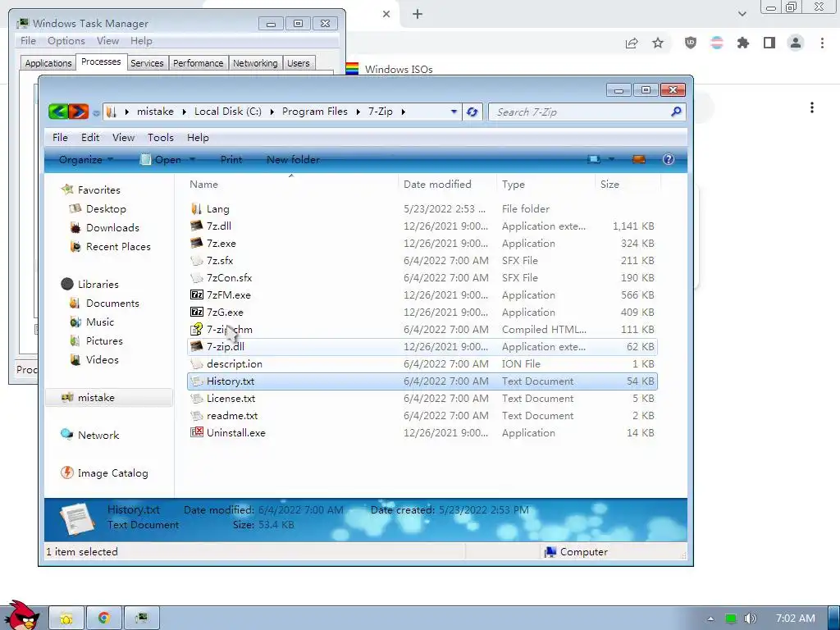The height and width of the screenshot is (630, 840).
Task: Switch to Performance tab in Task Manager
Action: point(199,63)
